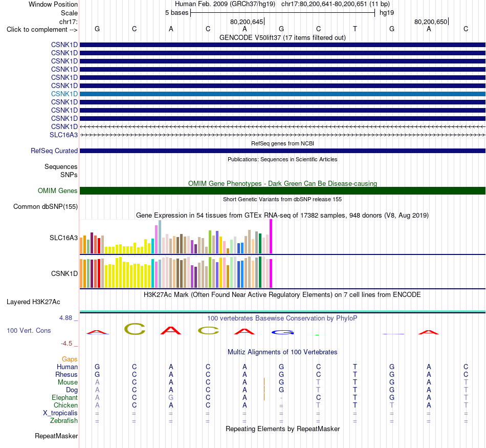The width and height of the screenshot is (486, 448).
Task: Click '100 vertebrates Basewise Conservation by PhyloP' title
Action: click(x=282, y=318)
